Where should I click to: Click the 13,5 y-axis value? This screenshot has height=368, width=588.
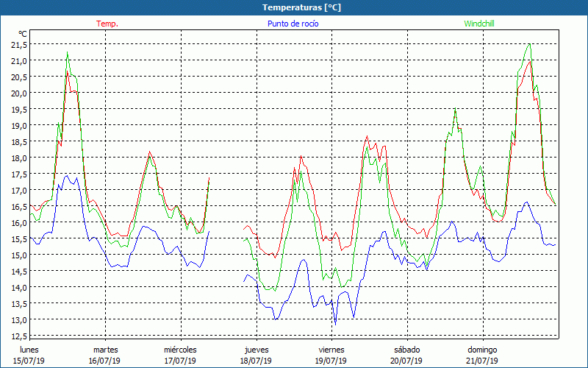coord(20,303)
